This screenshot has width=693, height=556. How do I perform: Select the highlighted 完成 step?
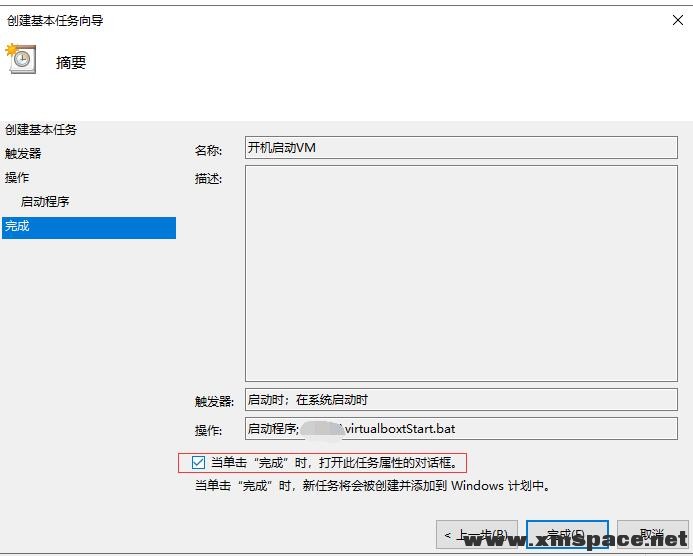coord(89,228)
